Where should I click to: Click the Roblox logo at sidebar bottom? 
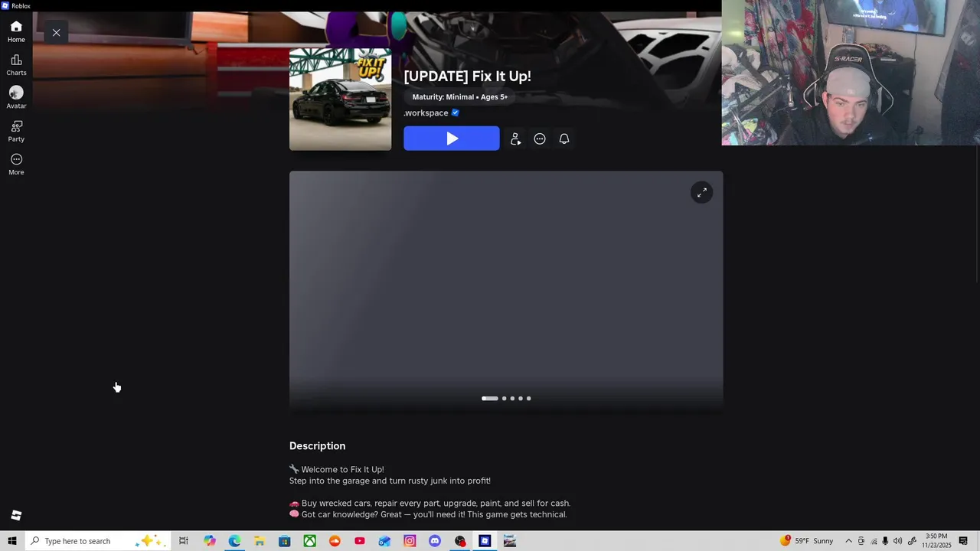(x=16, y=515)
